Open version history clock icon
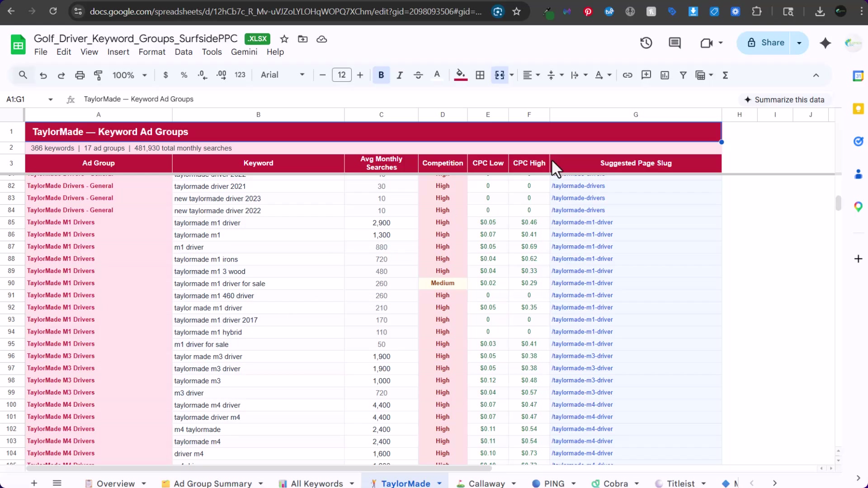 [x=646, y=43]
